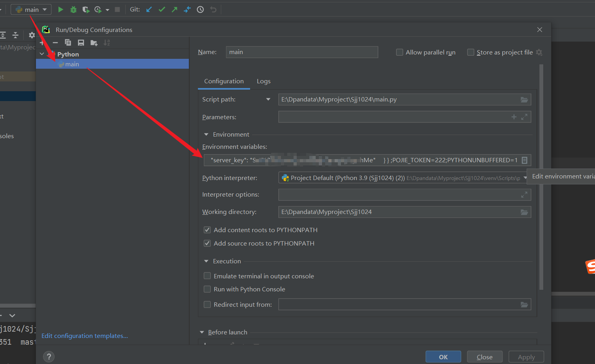Image resolution: width=595 pixels, height=364 pixels.
Task: Open the Python interpreter dropdown
Action: point(526,178)
